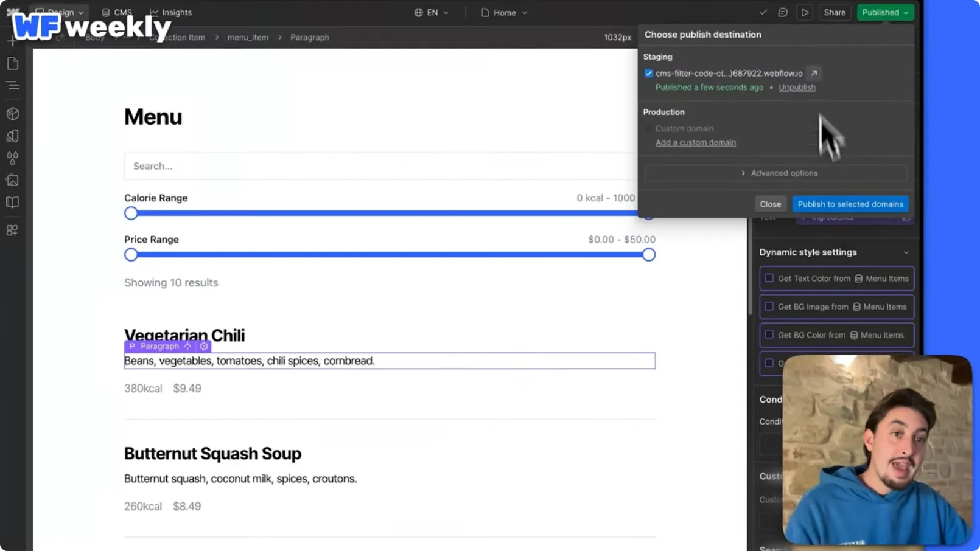Open the Style selectors droplets icon
The width and height of the screenshot is (980, 551).
[12, 158]
